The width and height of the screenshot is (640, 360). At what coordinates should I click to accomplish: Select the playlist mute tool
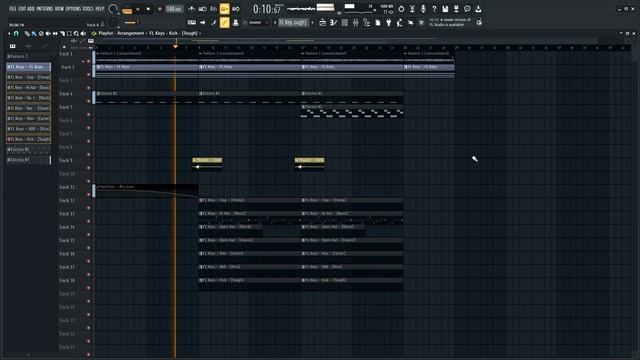tap(48, 33)
